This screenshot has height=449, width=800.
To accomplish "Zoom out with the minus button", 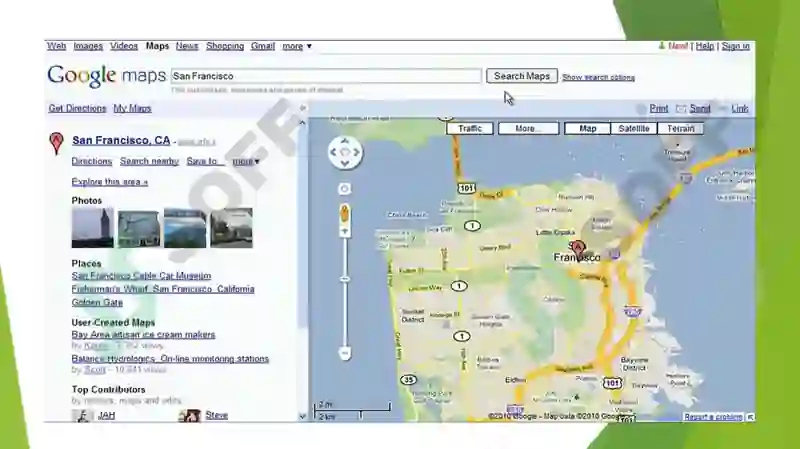I will [345, 353].
